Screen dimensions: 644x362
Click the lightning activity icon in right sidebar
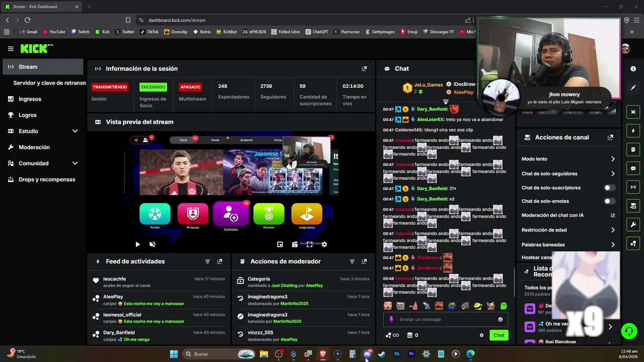[x=633, y=131]
